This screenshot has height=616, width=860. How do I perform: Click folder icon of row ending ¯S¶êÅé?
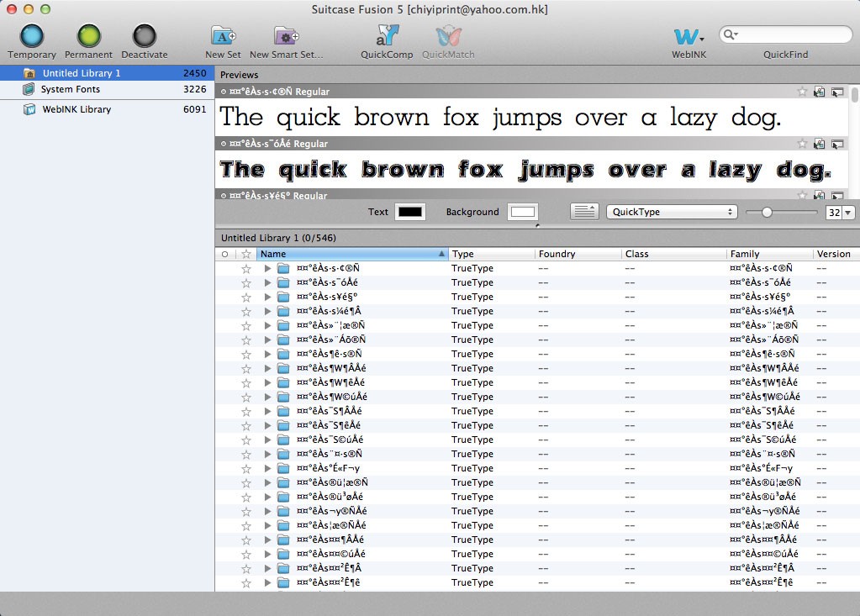[283, 425]
